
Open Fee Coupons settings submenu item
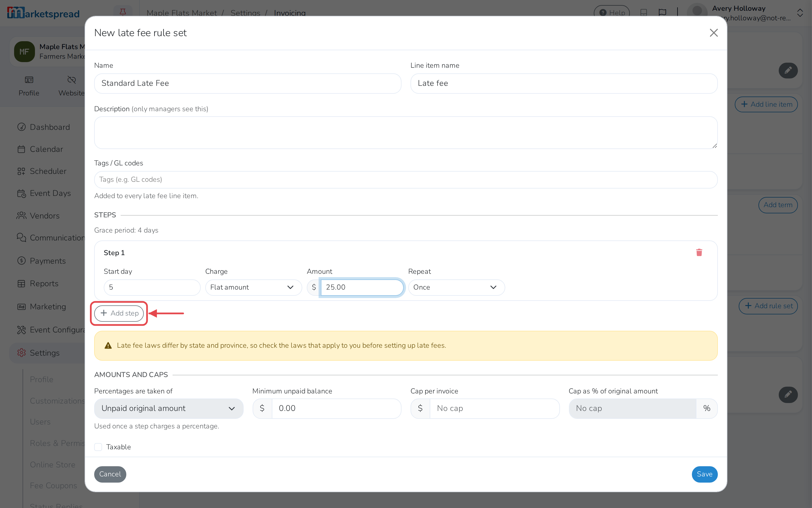pos(53,486)
